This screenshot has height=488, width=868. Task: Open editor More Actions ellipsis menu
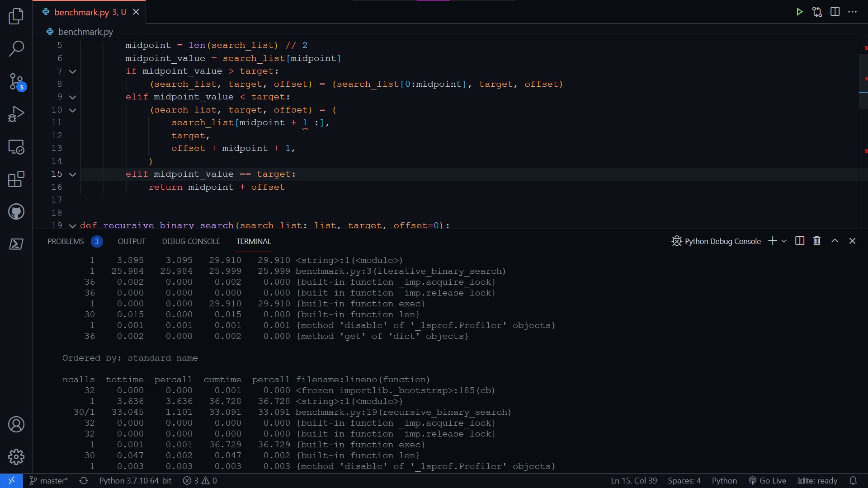853,12
